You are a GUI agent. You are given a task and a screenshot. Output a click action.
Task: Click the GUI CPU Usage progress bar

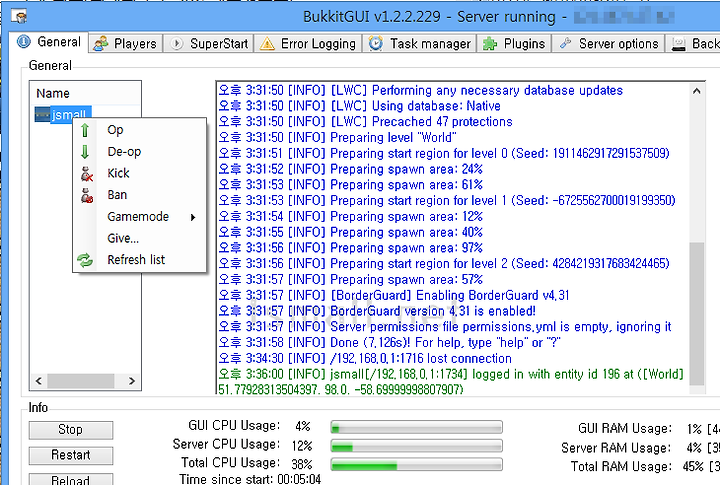pyautogui.click(x=416, y=427)
